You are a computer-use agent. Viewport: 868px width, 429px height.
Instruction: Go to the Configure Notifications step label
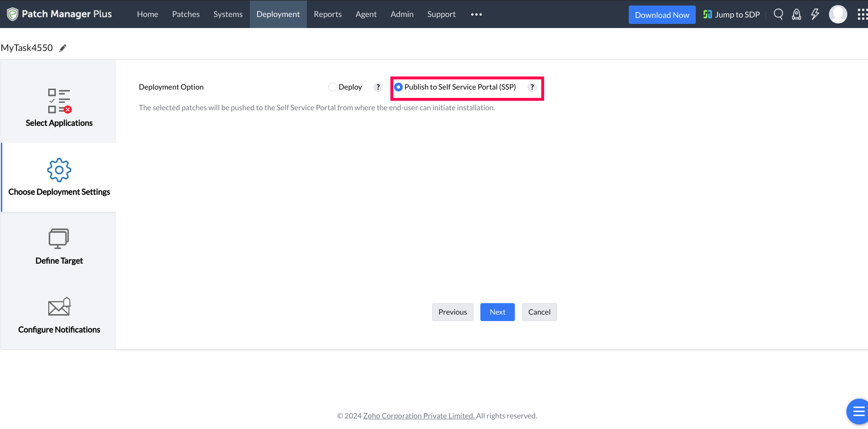click(x=59, y=330)
